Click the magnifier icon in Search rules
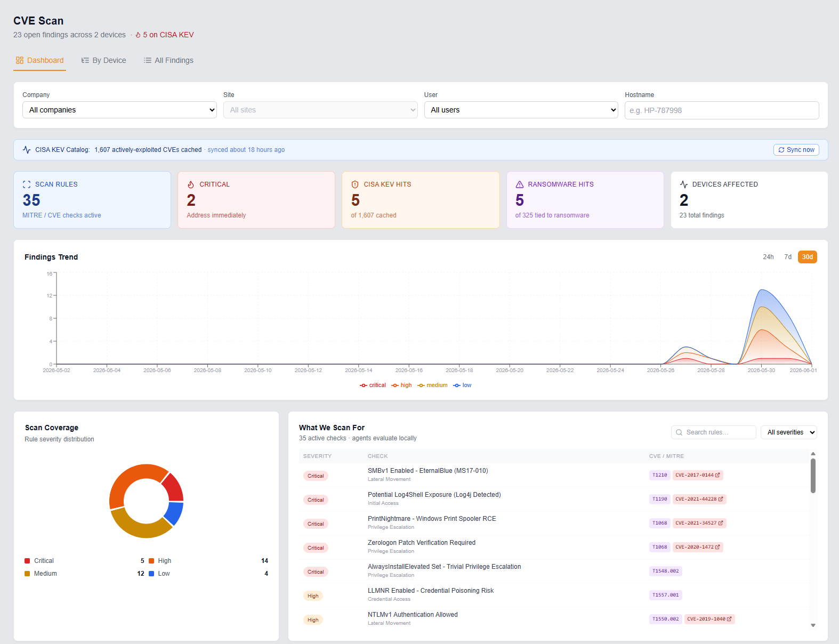 click(679, 432)
